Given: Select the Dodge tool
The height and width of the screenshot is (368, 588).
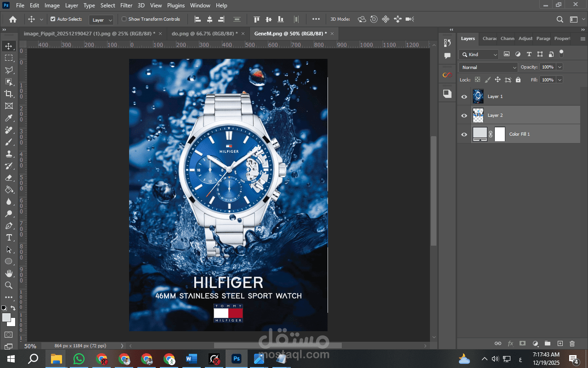Looking at the screenshot, I should tap(9, 214).
